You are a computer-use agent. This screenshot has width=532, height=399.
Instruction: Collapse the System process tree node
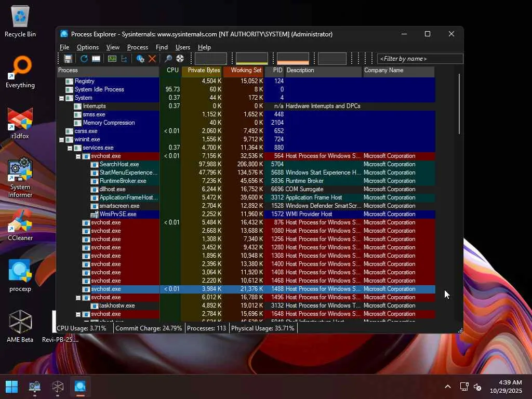[x=61, y=98]
